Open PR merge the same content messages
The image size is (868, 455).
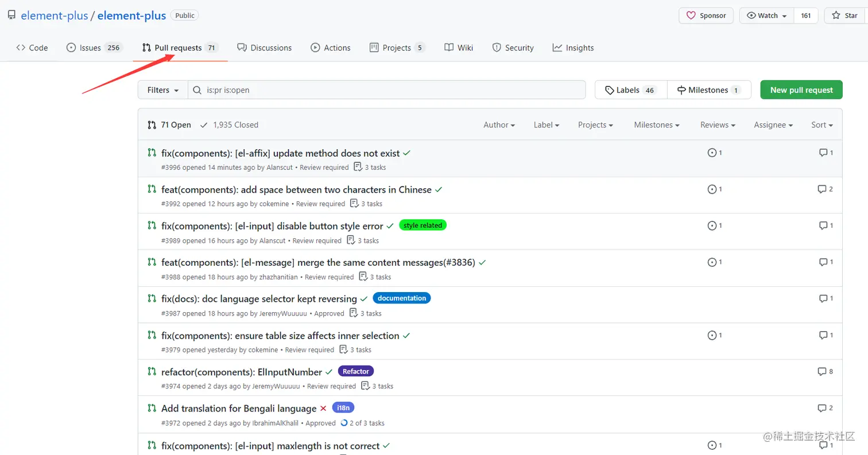coord(318,262)
